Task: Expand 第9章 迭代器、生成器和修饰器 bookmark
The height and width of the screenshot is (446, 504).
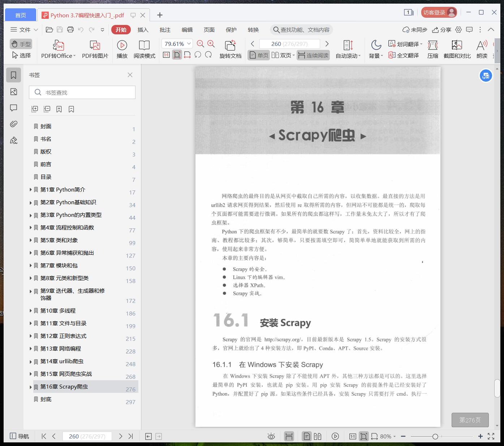Action: click(31, 291)
